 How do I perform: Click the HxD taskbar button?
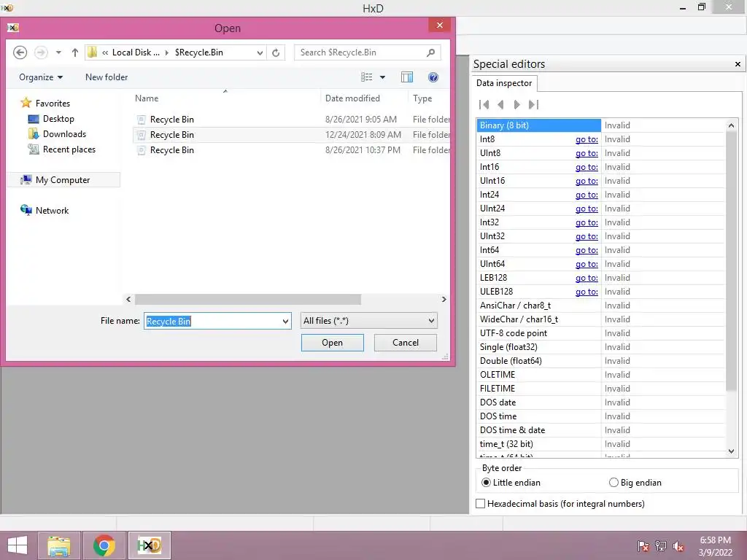tap(149, 545)
